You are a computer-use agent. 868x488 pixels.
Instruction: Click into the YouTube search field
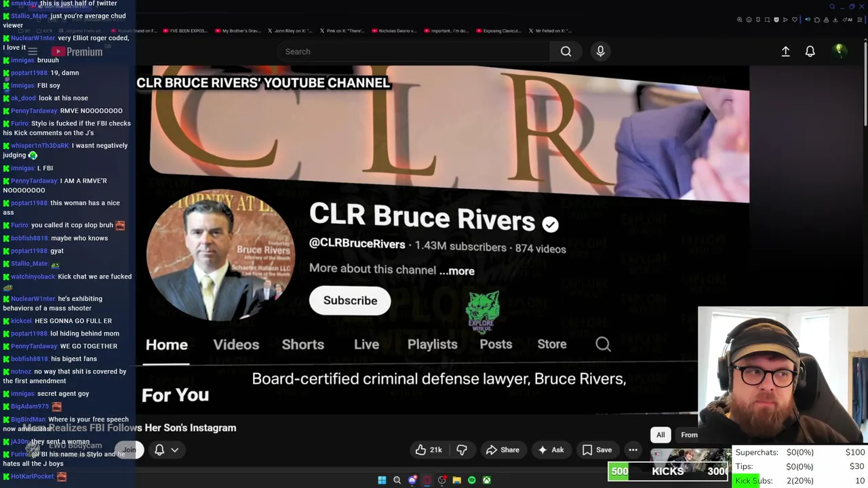coord(414,52)
